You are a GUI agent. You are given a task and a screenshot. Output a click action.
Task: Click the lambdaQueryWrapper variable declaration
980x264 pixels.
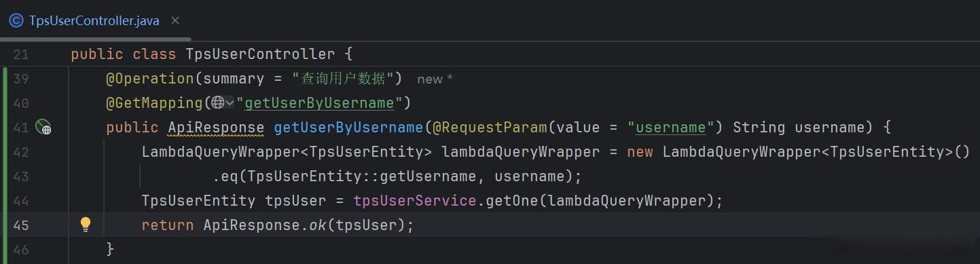[x=521, y=152]
